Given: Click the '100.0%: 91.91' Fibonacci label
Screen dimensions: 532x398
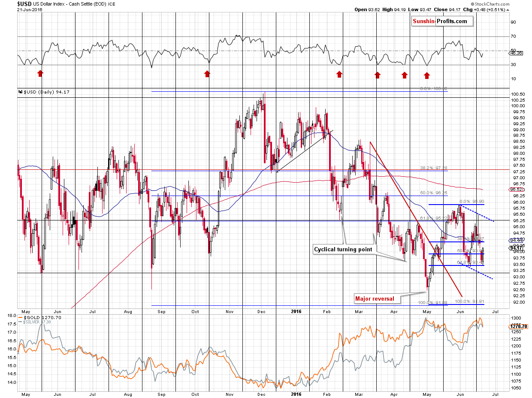Looking at the screenshot, I should pos(469,302).
